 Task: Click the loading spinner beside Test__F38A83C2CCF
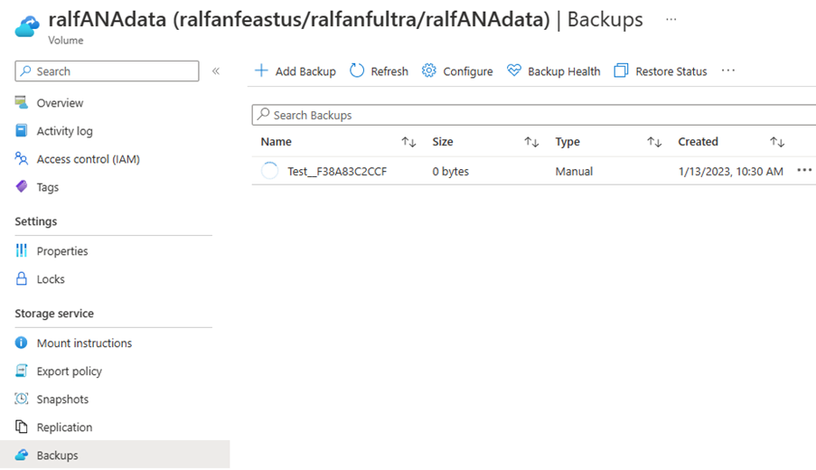(270, 171)
